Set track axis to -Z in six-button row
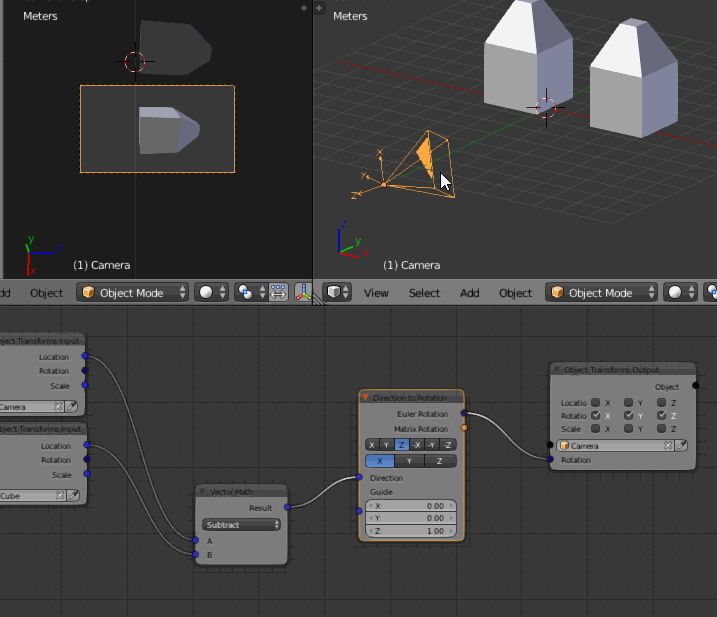The height and width of the screenshot is (617, 717). (448, 445)
